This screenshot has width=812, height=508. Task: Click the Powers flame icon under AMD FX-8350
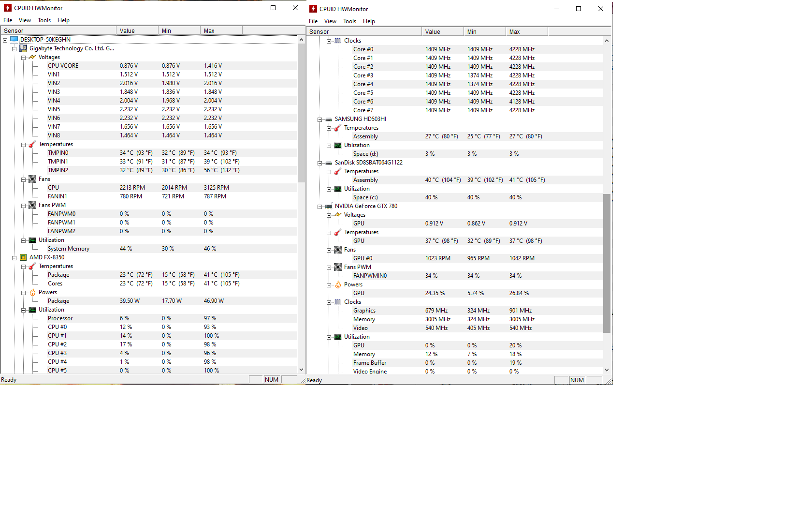click(x=32, y=292)
